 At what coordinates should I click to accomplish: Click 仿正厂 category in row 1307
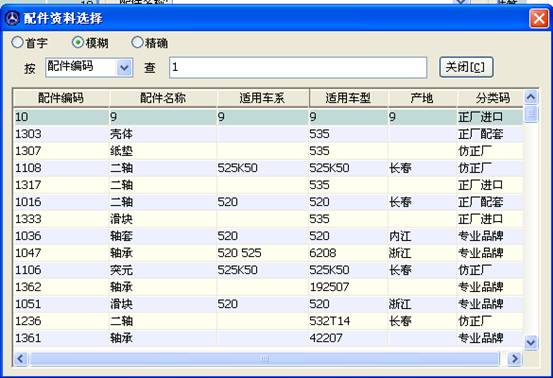pyautogui.click(x=475, y=151)
